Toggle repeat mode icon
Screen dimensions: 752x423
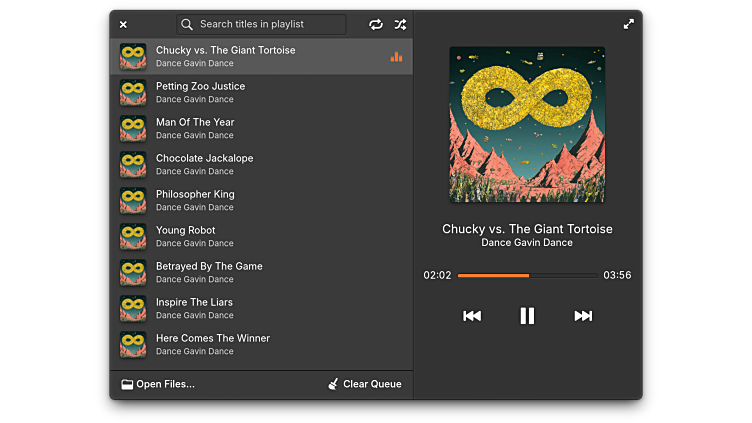point(376,24)
